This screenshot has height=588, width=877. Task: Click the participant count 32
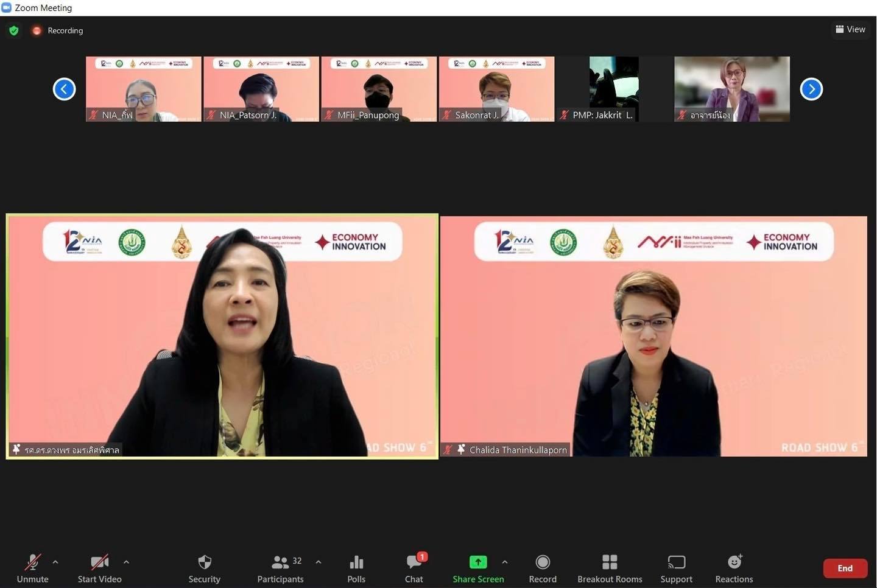pyautogui.click(x=297, y=561)
